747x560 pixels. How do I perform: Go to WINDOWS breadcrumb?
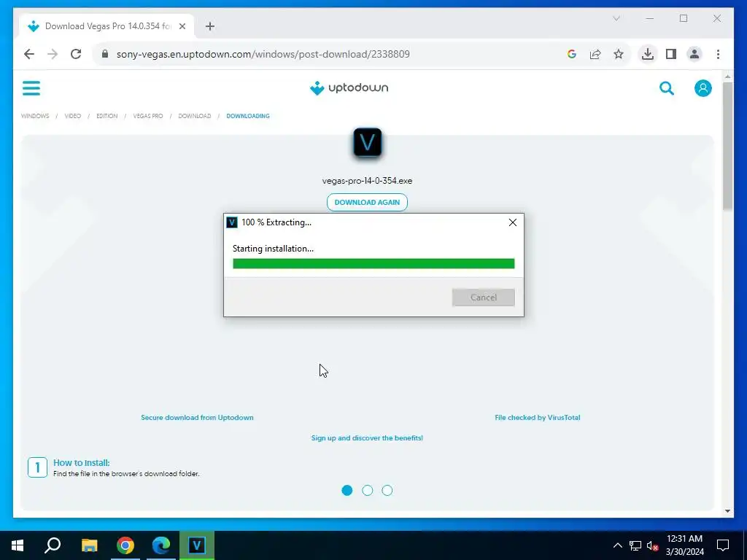[x=35, y=116]
